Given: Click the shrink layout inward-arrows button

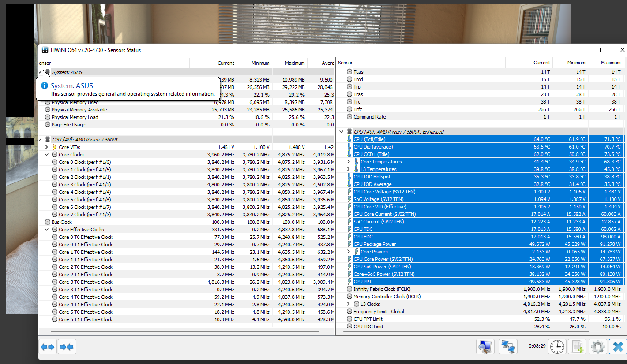Looking at the screenshot, I should (67, 347).
